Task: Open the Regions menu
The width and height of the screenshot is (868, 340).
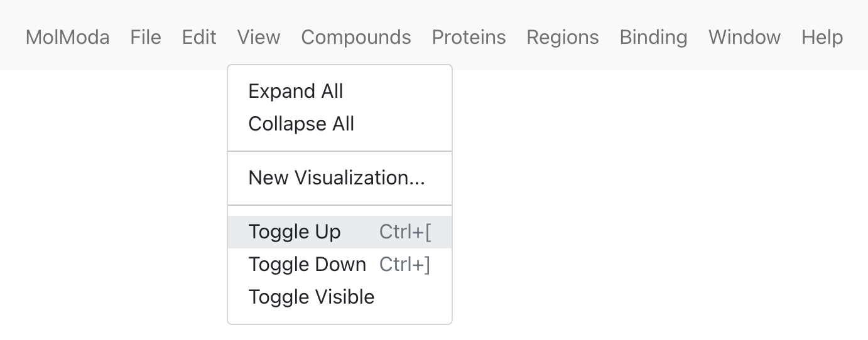Action: pyautogui.click(x=563, y=37)
